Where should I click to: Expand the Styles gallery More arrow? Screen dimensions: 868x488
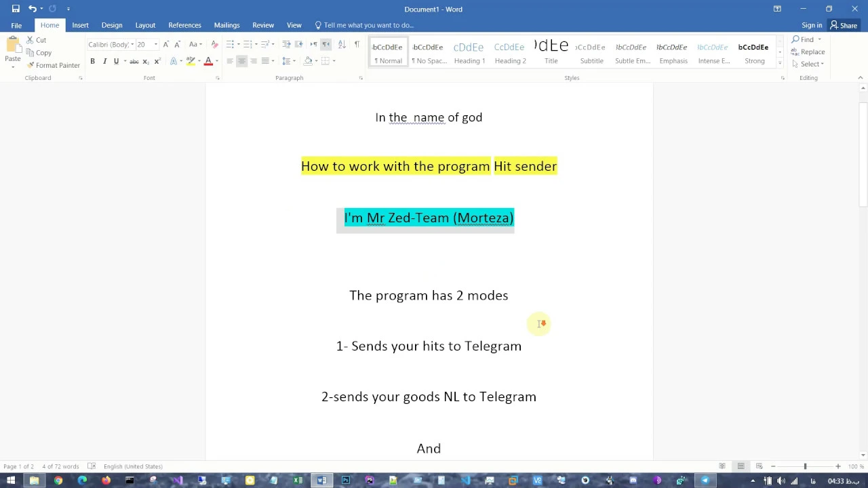pos(780,64)
